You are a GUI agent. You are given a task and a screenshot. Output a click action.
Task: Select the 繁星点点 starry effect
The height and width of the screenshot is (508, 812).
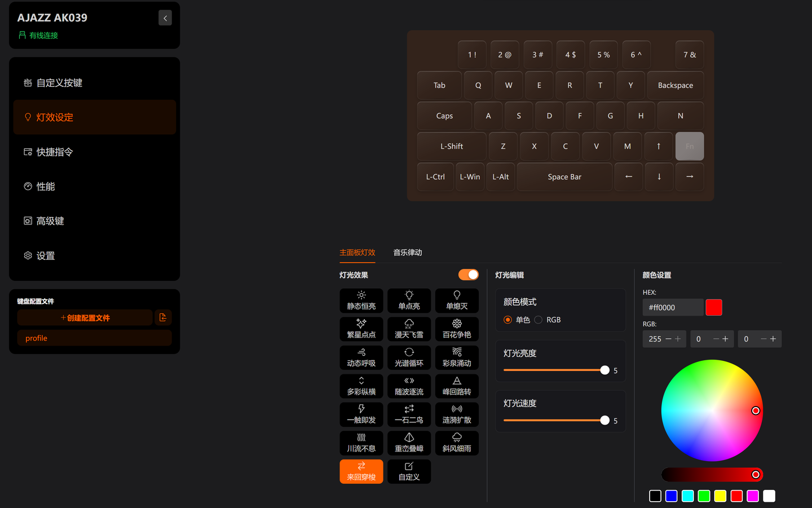pos(361,329)
